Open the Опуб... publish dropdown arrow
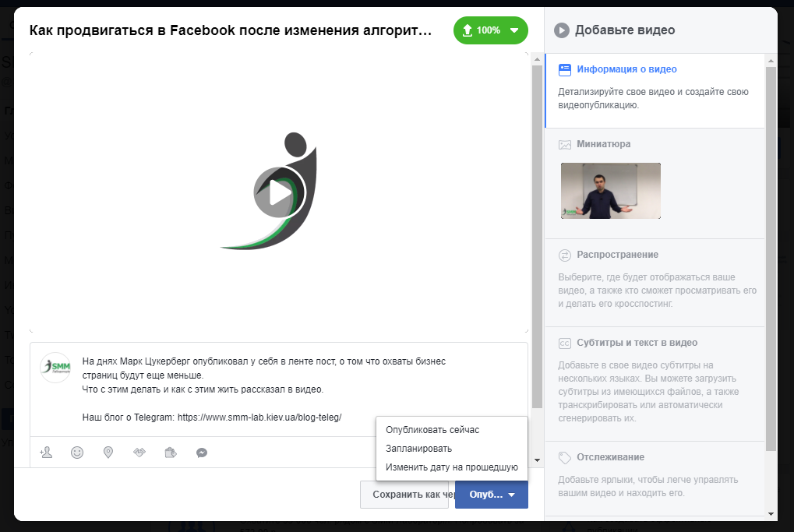This screenshot has height=532, width=794. click(512, 495)
